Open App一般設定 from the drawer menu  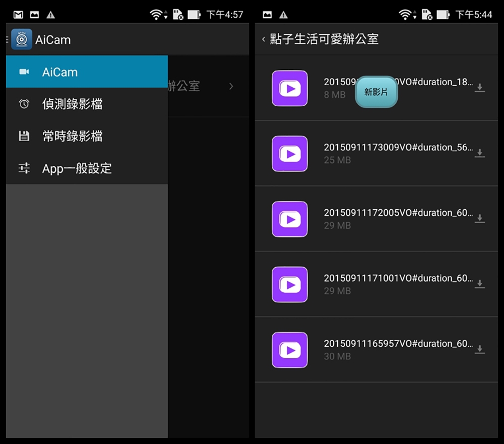87,168
